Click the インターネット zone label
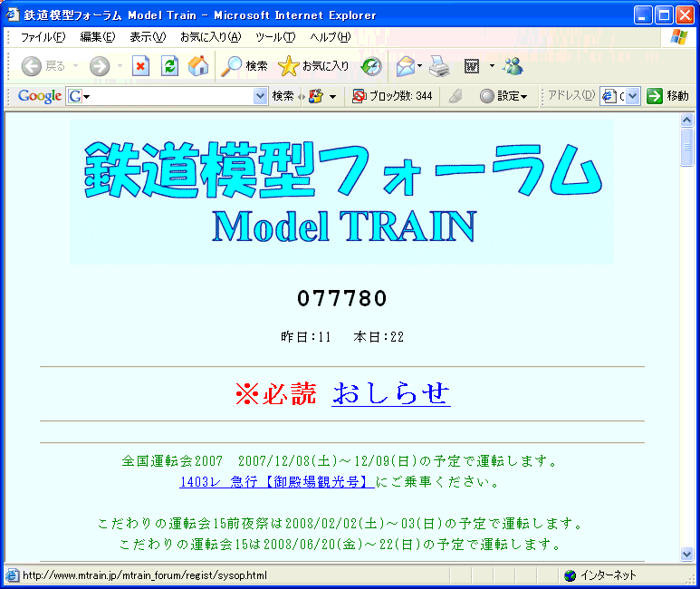This screenshot has width=700, height=589. pos(608,575)
